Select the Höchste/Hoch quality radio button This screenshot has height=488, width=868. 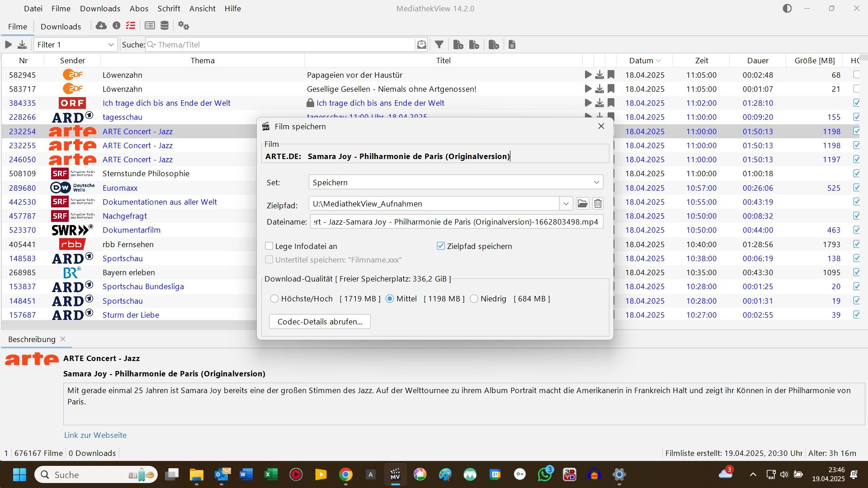274,299
